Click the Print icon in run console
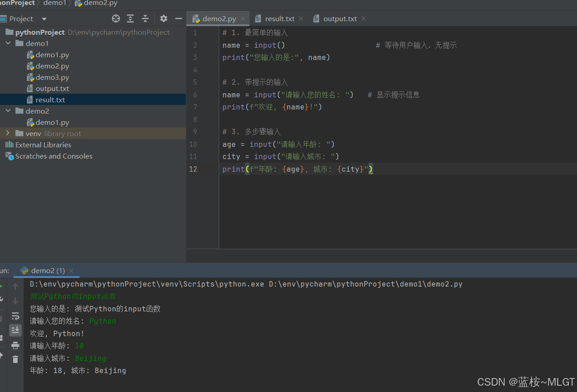The height and width of the screenshot is (392, 577). [15, 345]
